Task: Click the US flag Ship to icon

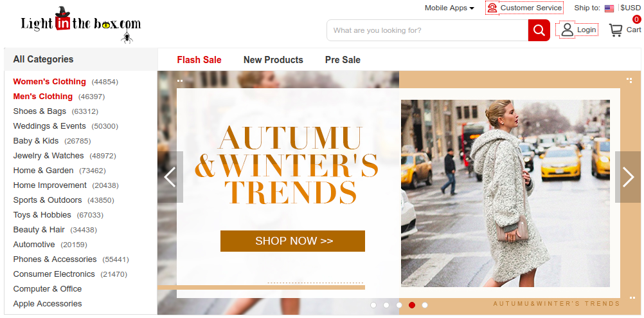Action: click(609, 8)
